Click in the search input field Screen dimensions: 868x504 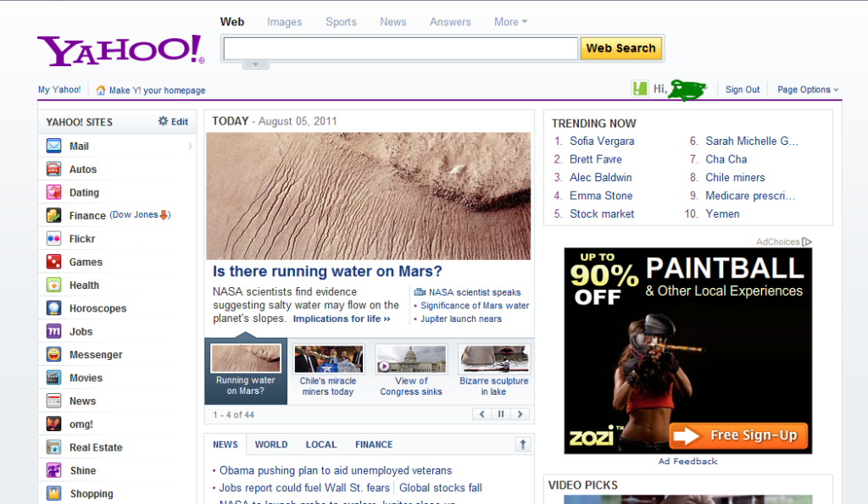click(401, 48)
